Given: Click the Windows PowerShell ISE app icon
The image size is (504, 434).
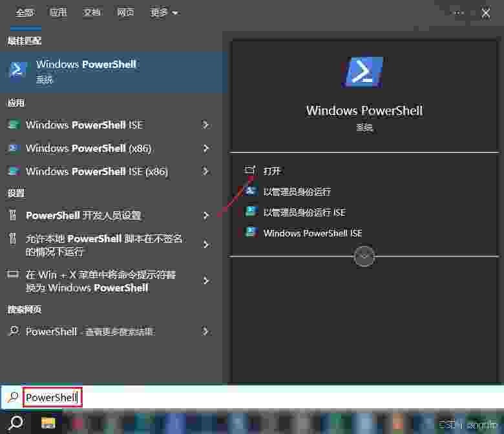Looking at the screenshot, I should click(x=14, y=125).
